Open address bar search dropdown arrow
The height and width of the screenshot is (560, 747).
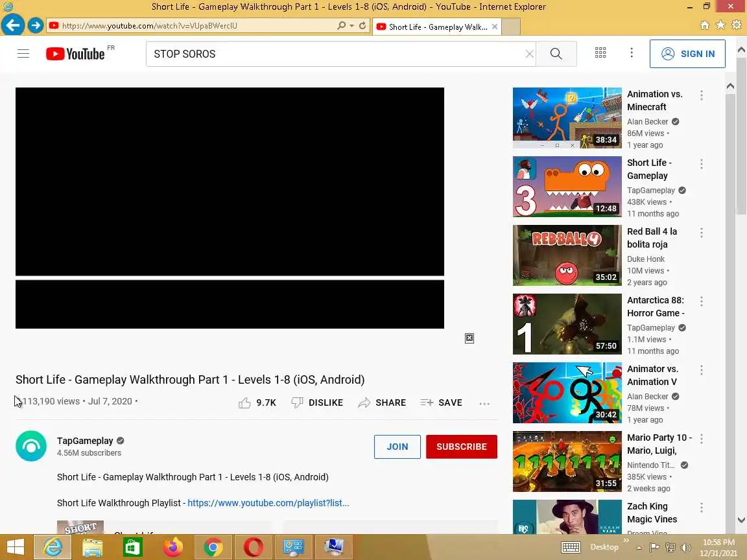(351, 26)
